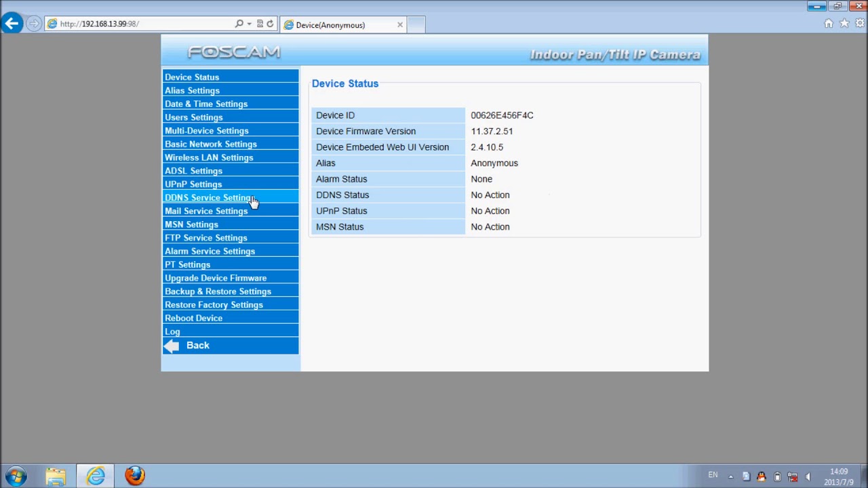The image size is (868, 488).
Task: Click the browser forward arrow button
Action: [33, 24]
